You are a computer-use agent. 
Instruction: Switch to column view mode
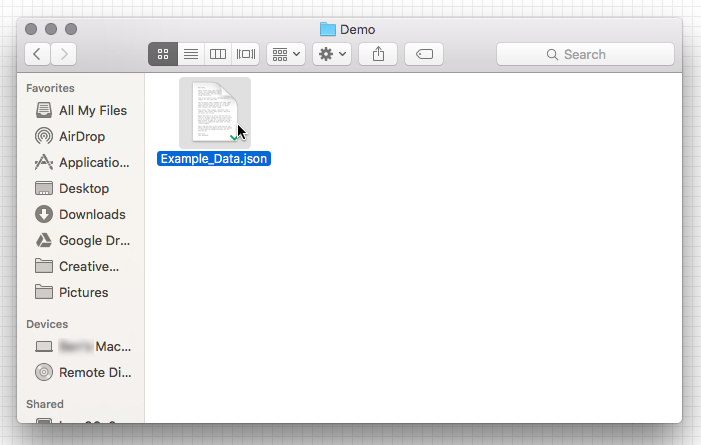(218, 54)
